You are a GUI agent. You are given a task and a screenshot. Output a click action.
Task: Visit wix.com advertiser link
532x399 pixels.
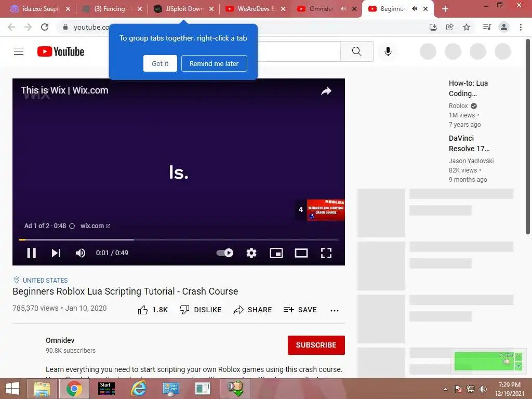[x=96, y=226]
